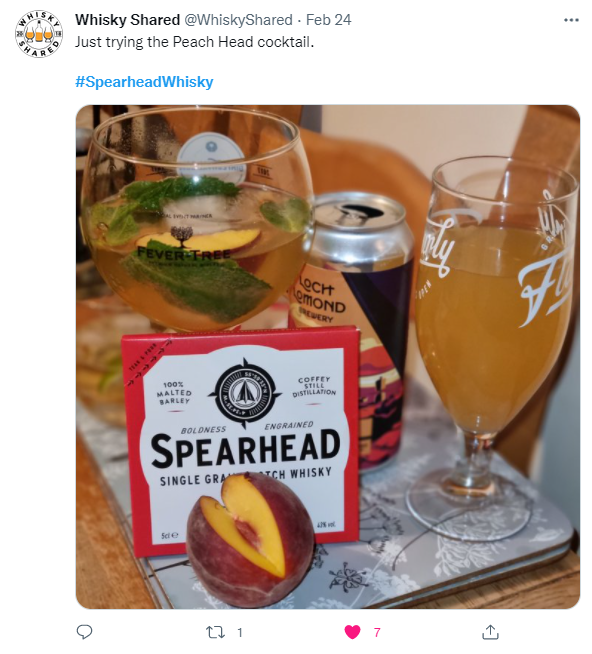Click the Whisky Shared profile avatar

(39, 34)
